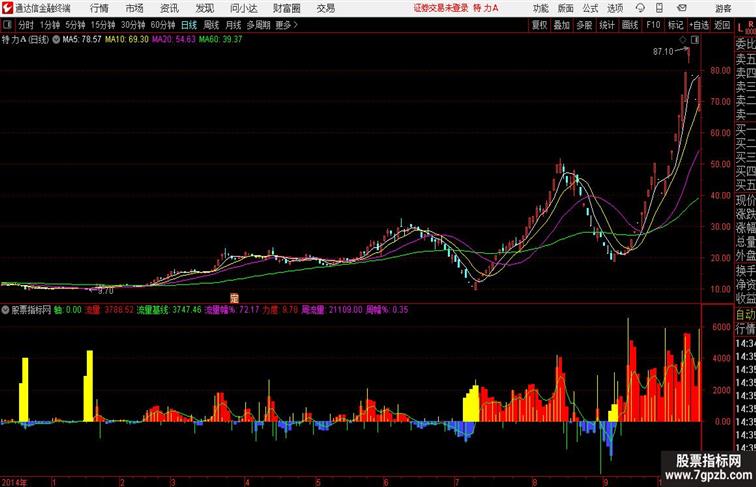Open the 发现 menu
756x487 pixels.
[205, 8]
